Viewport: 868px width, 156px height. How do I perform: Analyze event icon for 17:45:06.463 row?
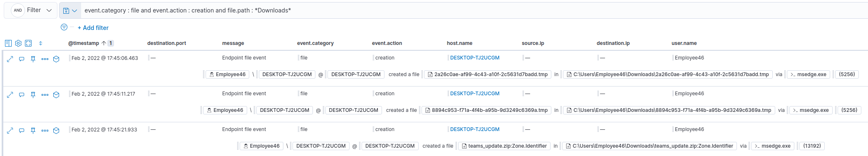(56, 59)
